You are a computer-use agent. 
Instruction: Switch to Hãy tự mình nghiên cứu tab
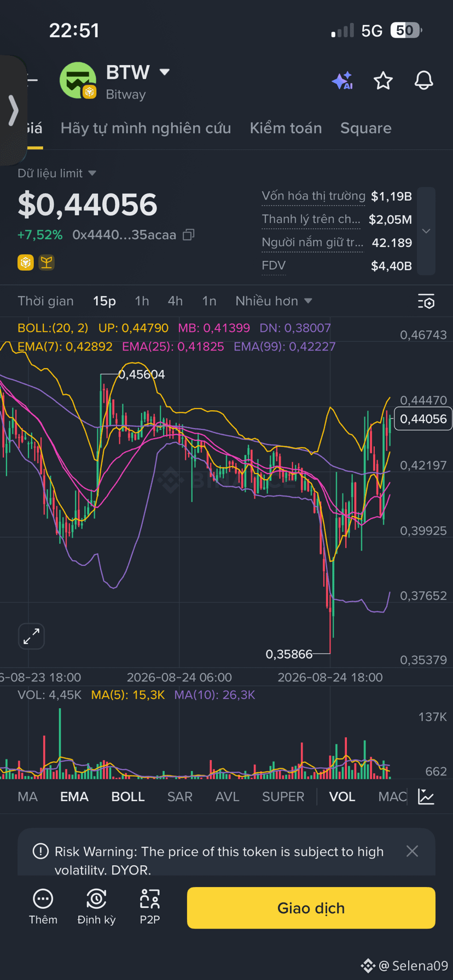pos(146,128)
